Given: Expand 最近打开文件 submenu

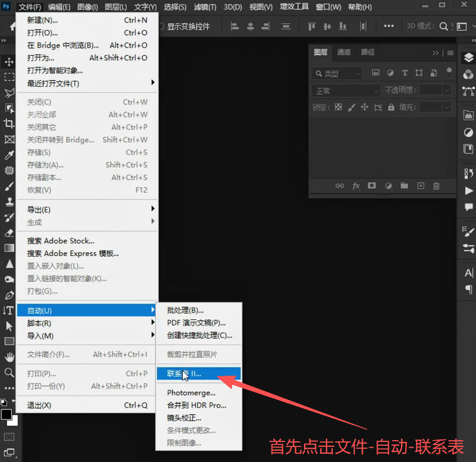Looking at the screenshot, I should click(88, 83).
